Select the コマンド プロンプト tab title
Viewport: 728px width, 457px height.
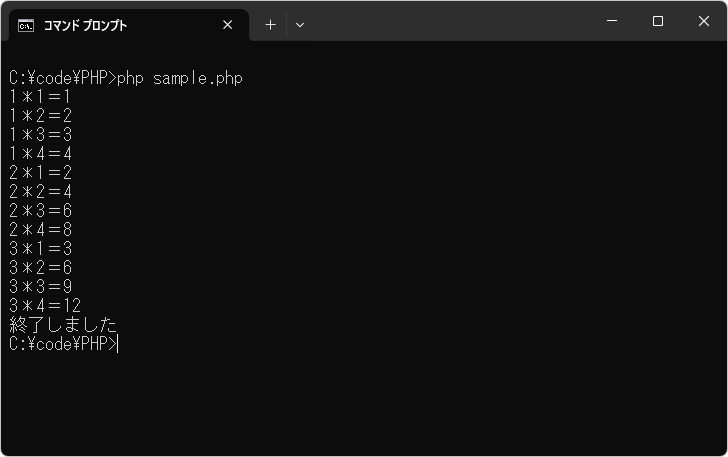[x=85, y=25]
